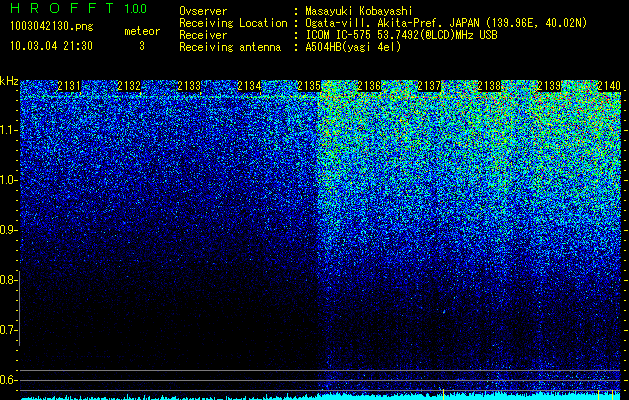The width and height of the screenshot is (629, 400).
Task: Click the 0.7 frequency axis label
Action: pos(7,330)
